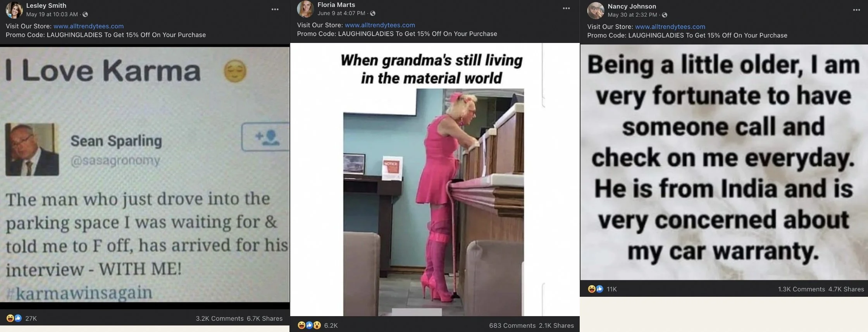Open Lesley Smith's profile name

pyautogui.click(x=46, y=5)
